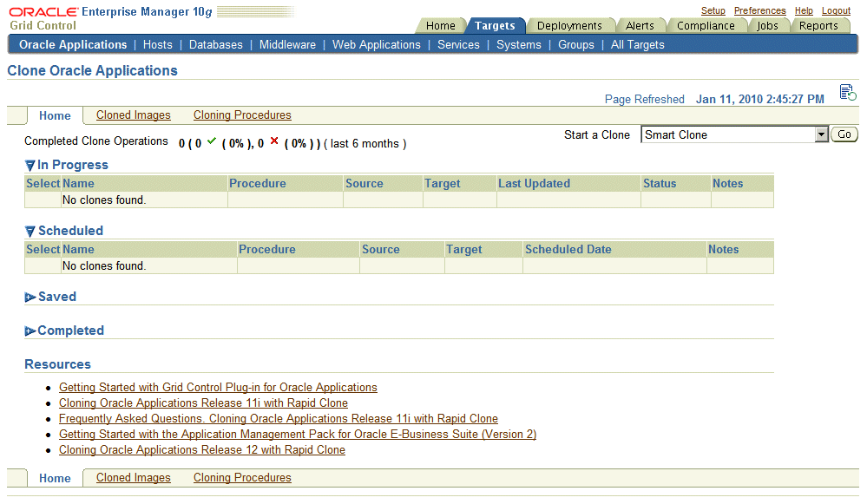The image size is (867, 504).
Task: Click the page refresh icon
Action: point(848,92)
